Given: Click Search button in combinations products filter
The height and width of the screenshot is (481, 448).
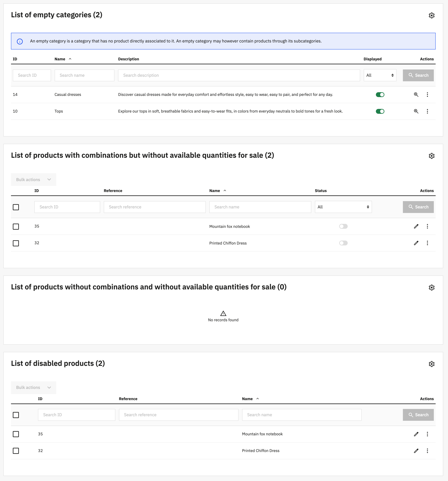Looking at the screenshot, I should [x=418, y=207].
